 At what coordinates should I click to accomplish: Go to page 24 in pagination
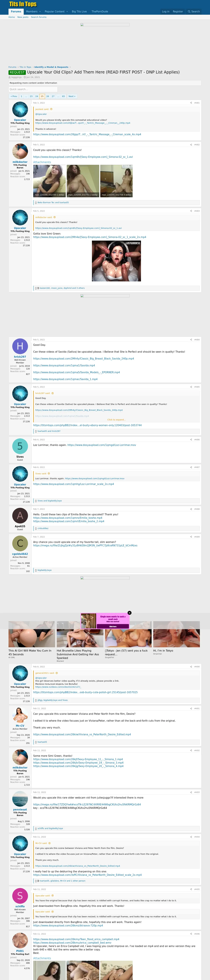(37, 96)
